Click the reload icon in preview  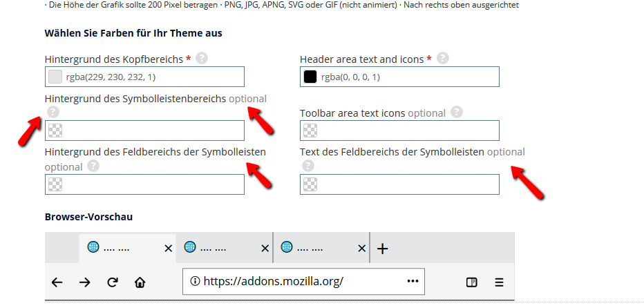click(x=113, y=282)
